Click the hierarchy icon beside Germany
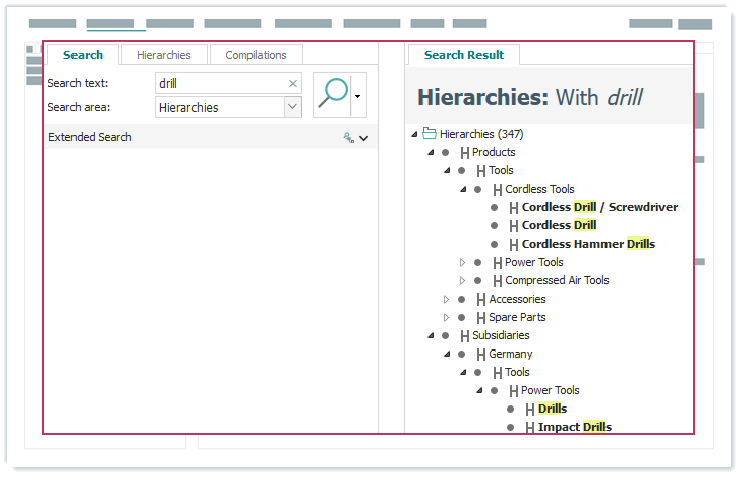The height and width of the screenshot is (477, 741). 481,354
